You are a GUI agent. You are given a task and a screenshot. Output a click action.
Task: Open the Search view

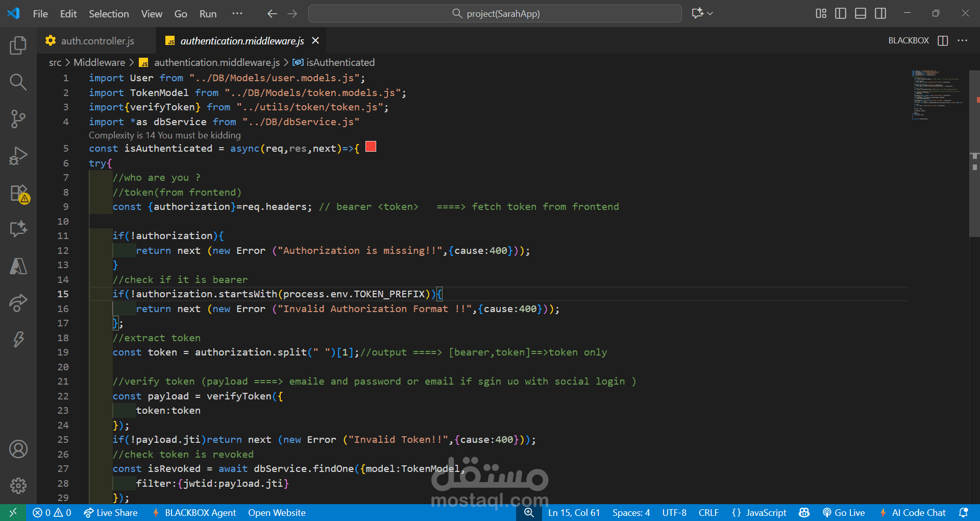click(18, 82)
